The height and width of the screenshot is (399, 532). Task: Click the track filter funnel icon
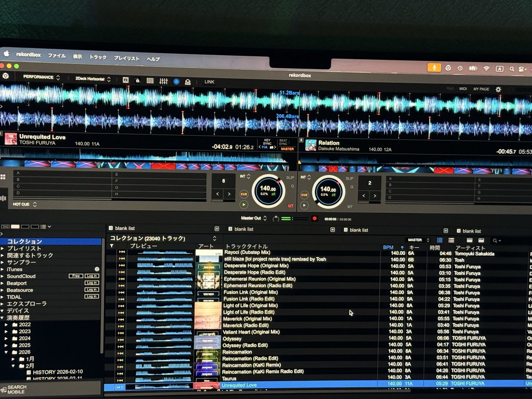[112, 246]
